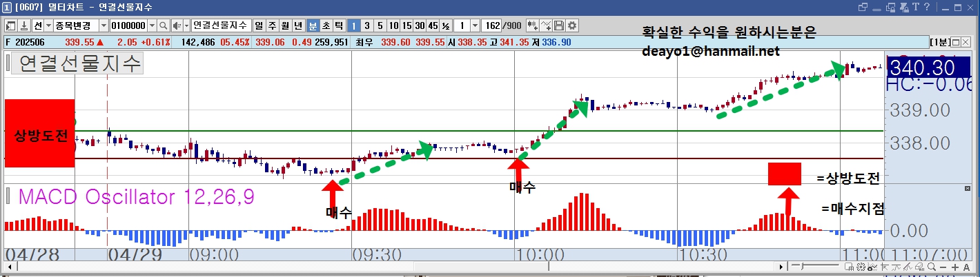Click the bottom magnifier zoom icon
980x277 pixels.
931,267
